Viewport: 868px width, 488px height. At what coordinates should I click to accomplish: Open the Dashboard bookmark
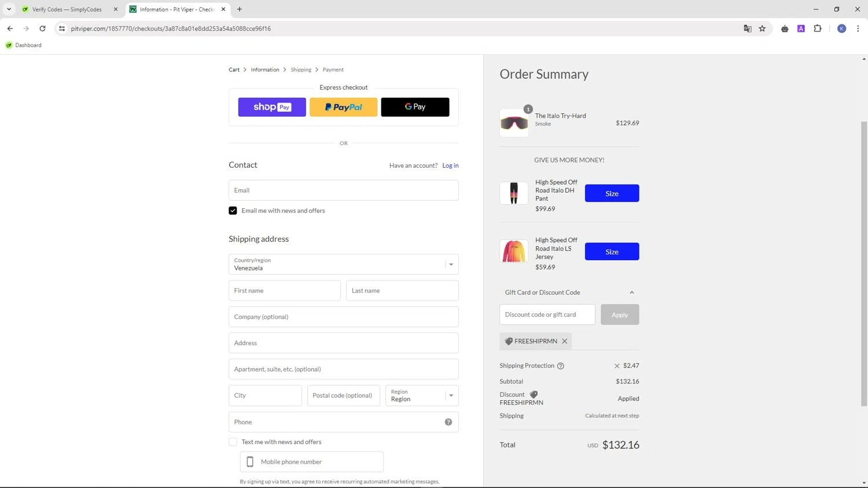click(x=24, y=45)
